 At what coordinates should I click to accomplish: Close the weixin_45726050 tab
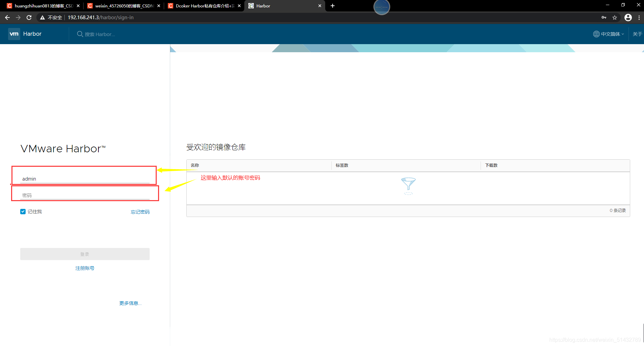[x=159, y=6]
